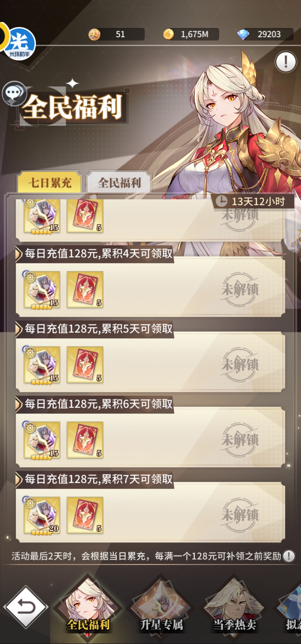Tap the exclamation icon after the bottom notice

[289, 556]
